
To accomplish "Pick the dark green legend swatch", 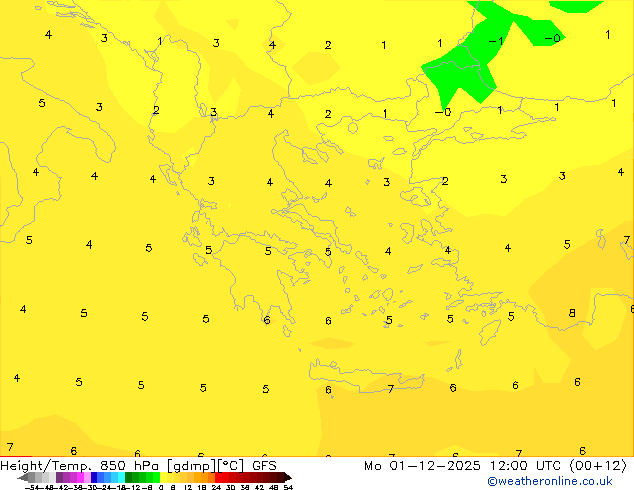I will pyautogui.click(x=128, y=477).
